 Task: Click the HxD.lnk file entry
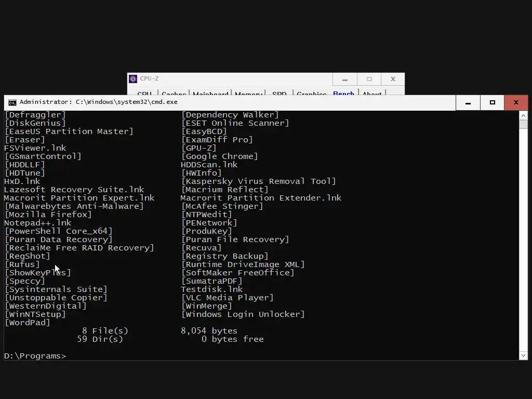coord(22,181)
